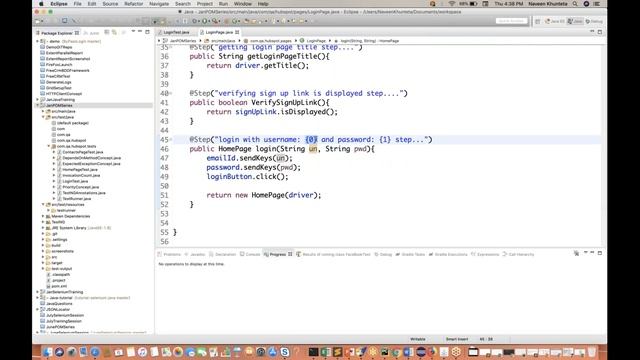
Task: Switch to the LoginTest.java editor tab
Action: 176,32
